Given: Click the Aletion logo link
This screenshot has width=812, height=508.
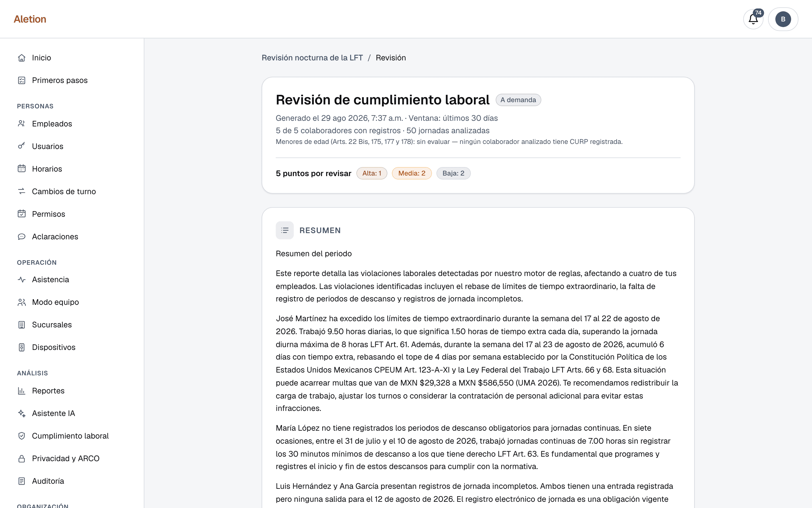Looking at the screenshot, I should (x=30, y=19).
